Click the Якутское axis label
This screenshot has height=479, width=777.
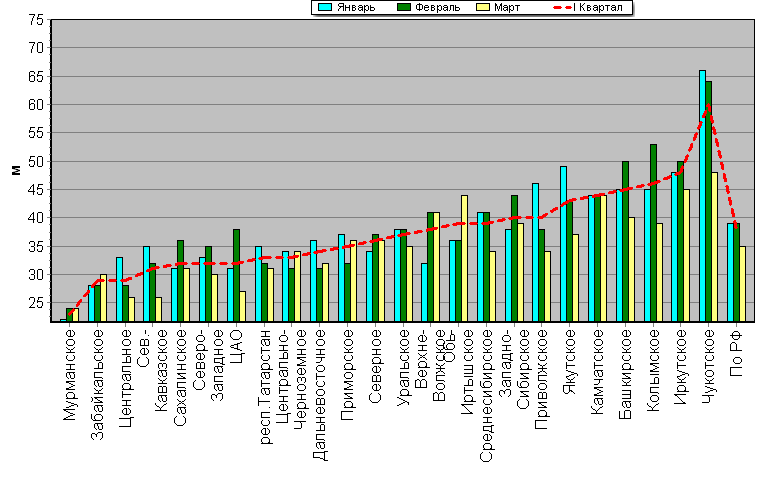570,362
